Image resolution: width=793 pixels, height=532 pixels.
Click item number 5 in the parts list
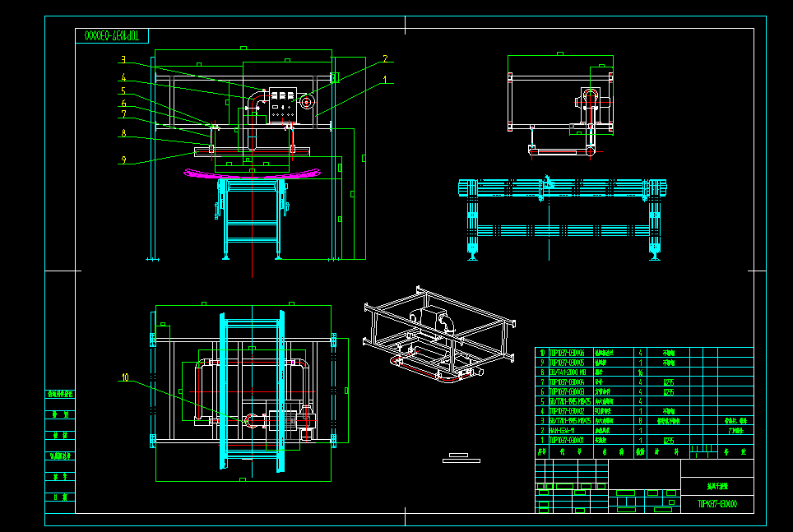(542, 401)
